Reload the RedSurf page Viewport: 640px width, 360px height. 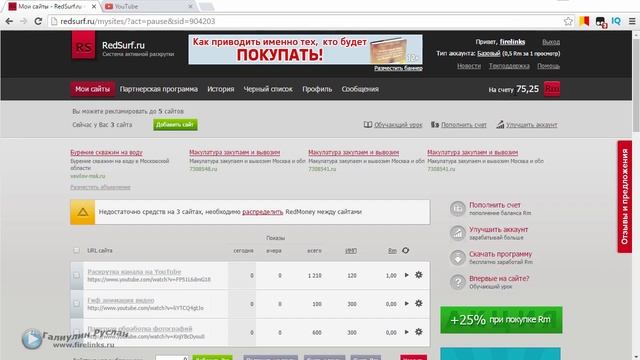coord(38,21)
